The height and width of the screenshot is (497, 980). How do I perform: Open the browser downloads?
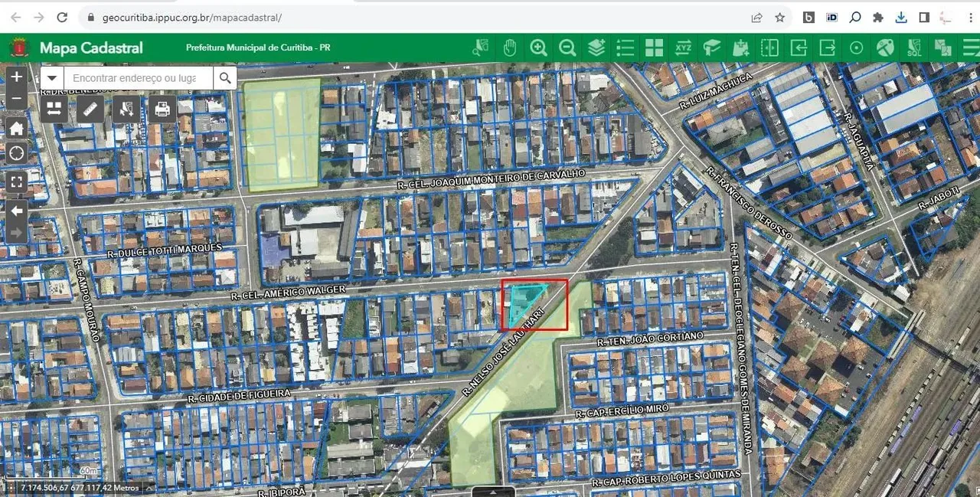[901, 17]
